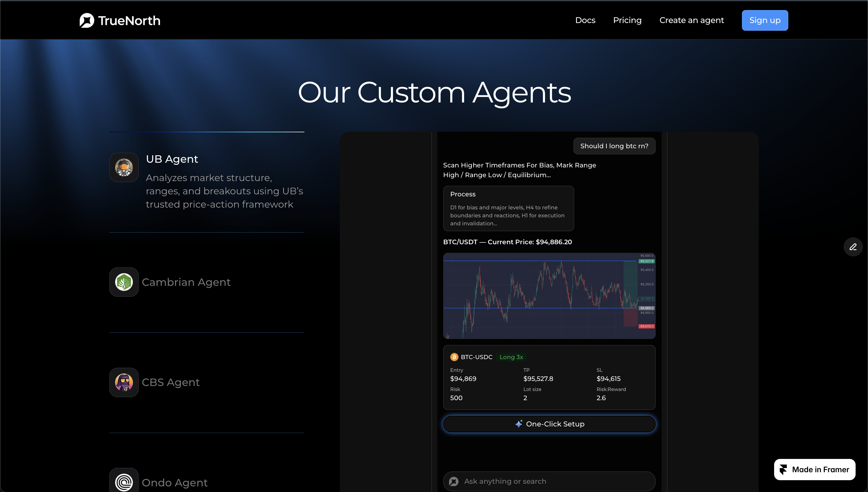Click the green 95,527.8 chart price tag

pyautogui.click(x=647, y=261)
